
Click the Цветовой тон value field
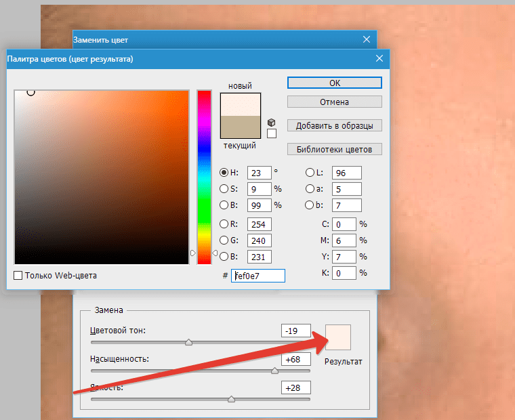pyautogui.click(x=296, y=331)
